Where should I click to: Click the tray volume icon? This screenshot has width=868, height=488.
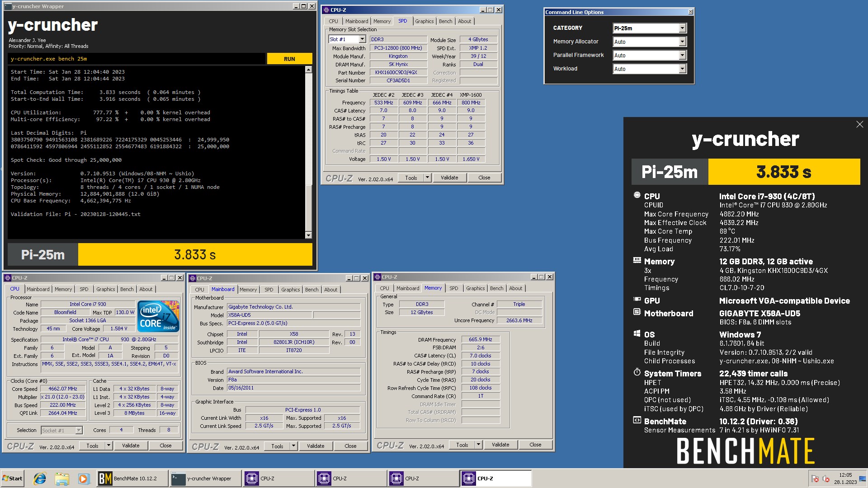tap(826, 479)
